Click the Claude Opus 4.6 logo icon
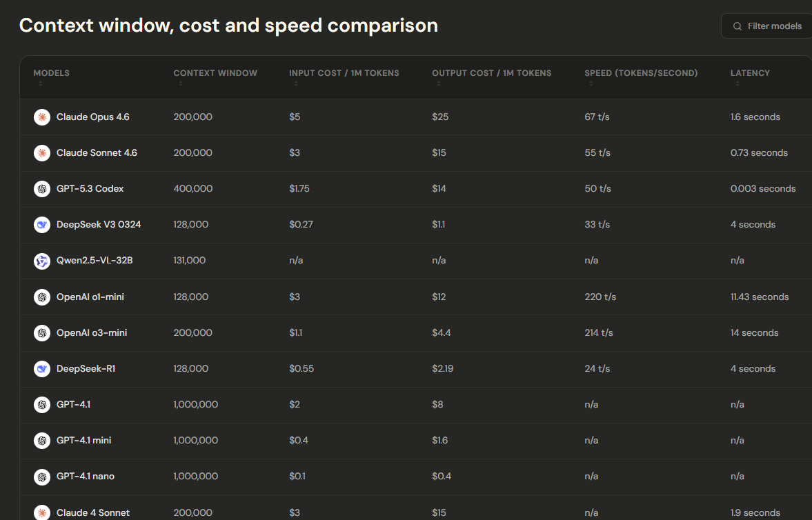812x520 pixels. click(42, 117)
